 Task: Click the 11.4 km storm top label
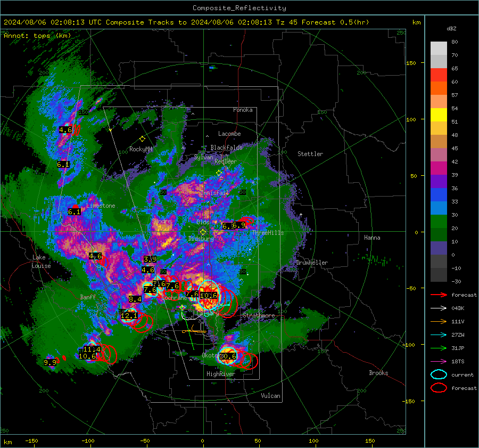click(x=92, y=349)
